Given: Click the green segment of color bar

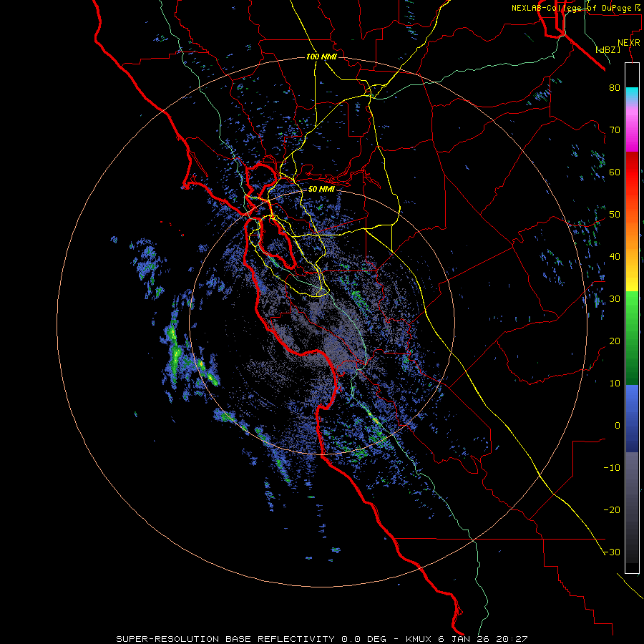Looking at the screenshot, I should tap(632, 338).
